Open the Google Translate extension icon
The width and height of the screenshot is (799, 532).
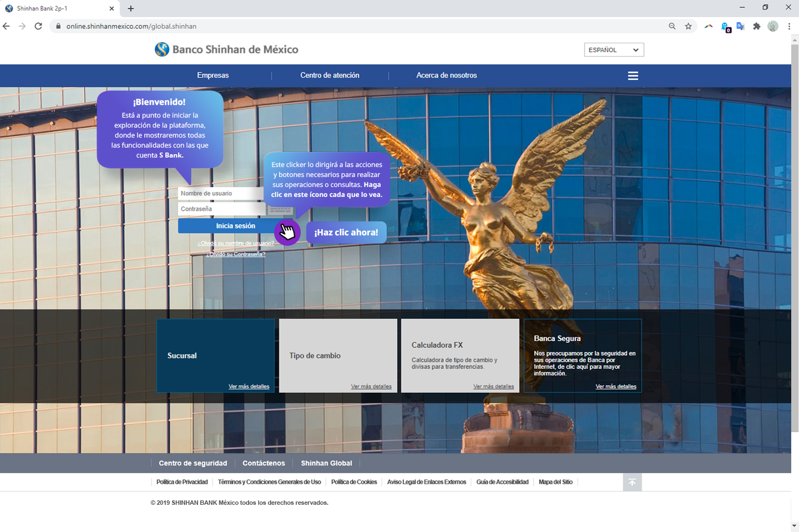740,26
